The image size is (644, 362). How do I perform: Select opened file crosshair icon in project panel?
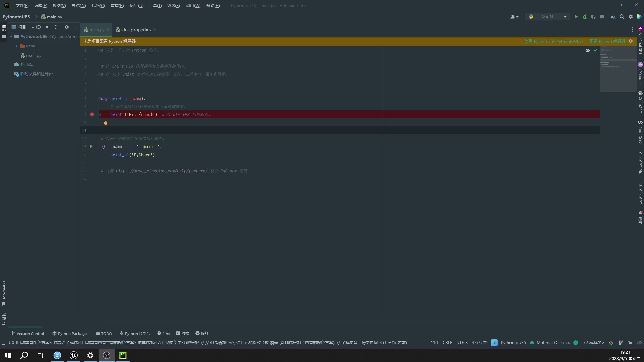(38, 27)
